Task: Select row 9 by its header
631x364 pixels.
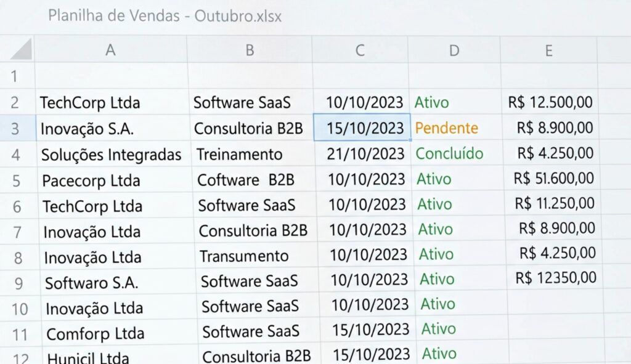Action: (x=18, y=283)
